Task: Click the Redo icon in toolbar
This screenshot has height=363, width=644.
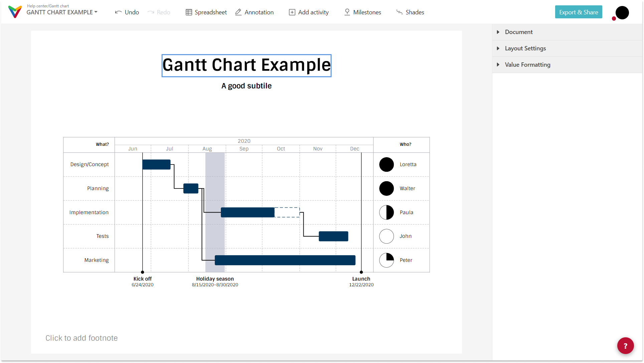Action: pos(152,12)
